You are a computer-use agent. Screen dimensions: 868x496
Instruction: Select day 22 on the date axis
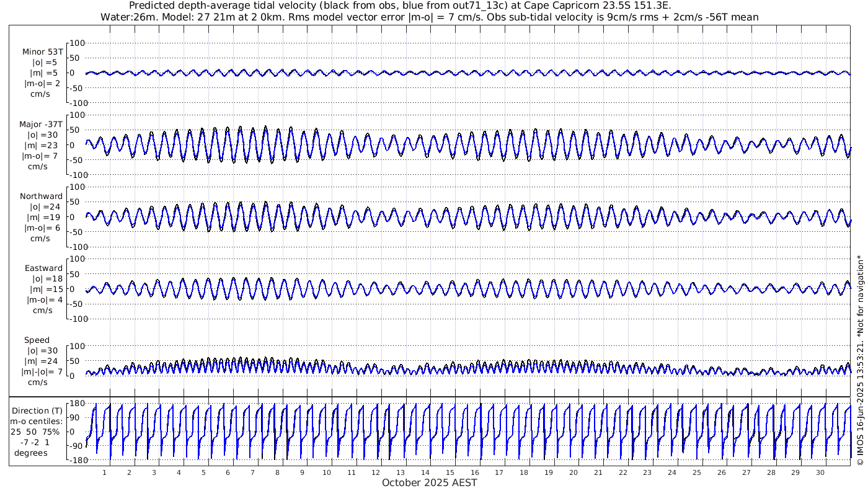[x=622, y=472]
